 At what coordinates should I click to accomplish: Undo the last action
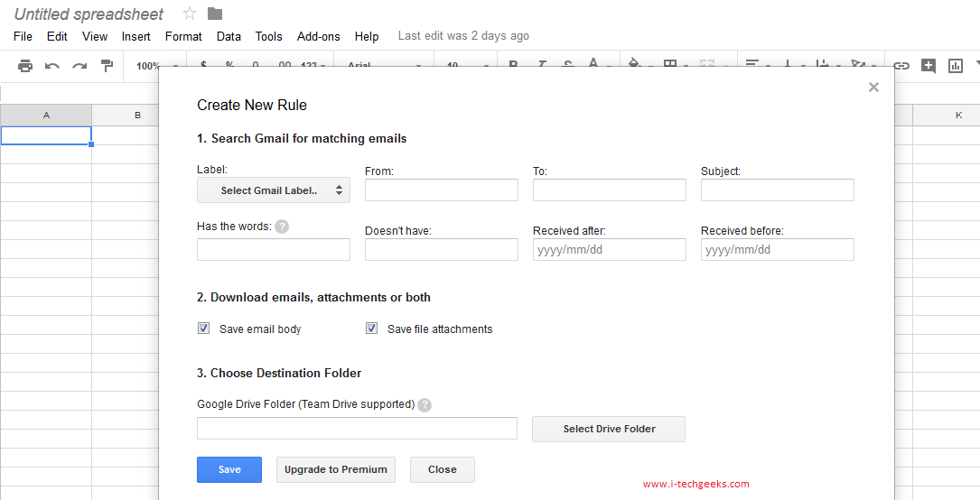52,66
